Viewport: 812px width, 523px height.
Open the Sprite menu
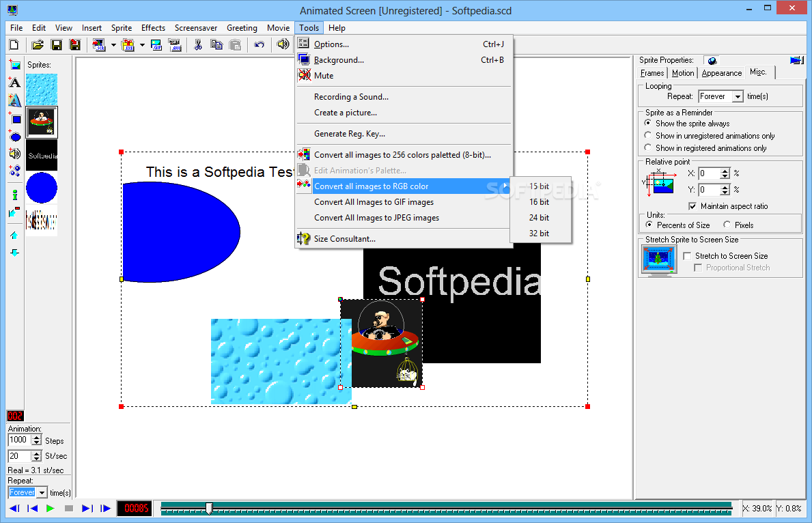(x=121, y=28)
